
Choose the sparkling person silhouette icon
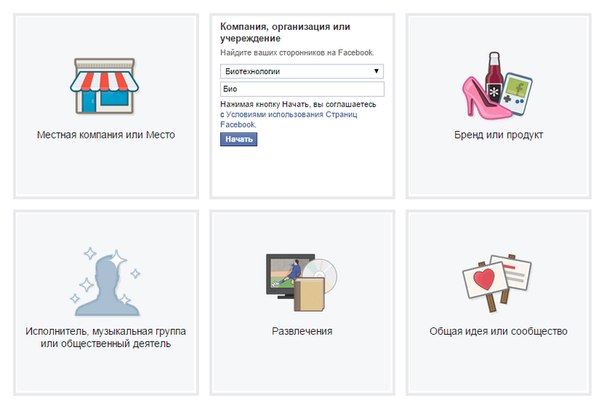pos(106,282)
